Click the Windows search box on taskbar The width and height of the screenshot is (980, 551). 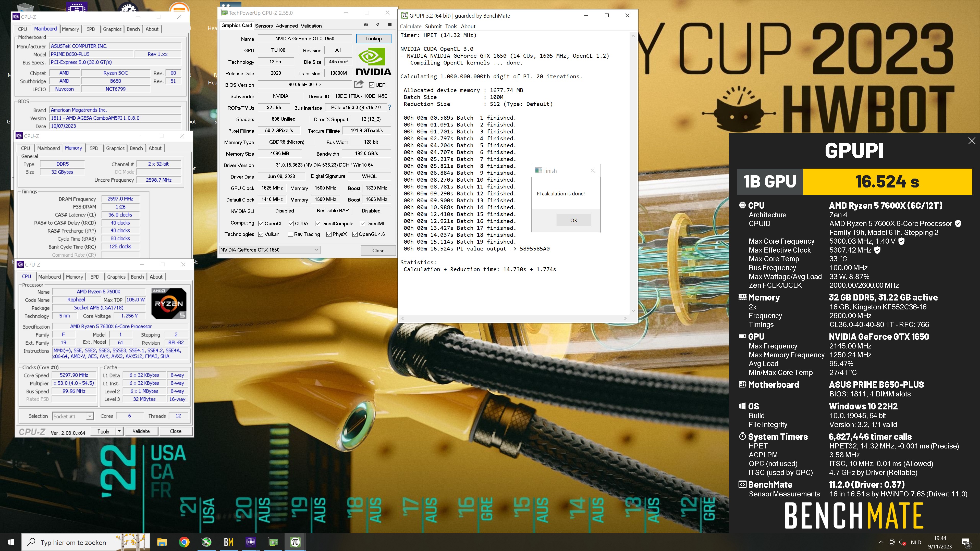point(86,542)
